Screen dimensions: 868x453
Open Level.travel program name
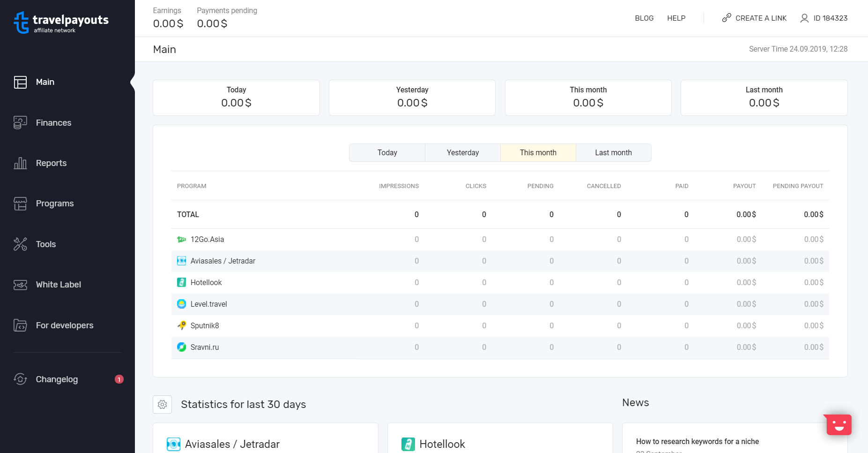click(209, 304)
